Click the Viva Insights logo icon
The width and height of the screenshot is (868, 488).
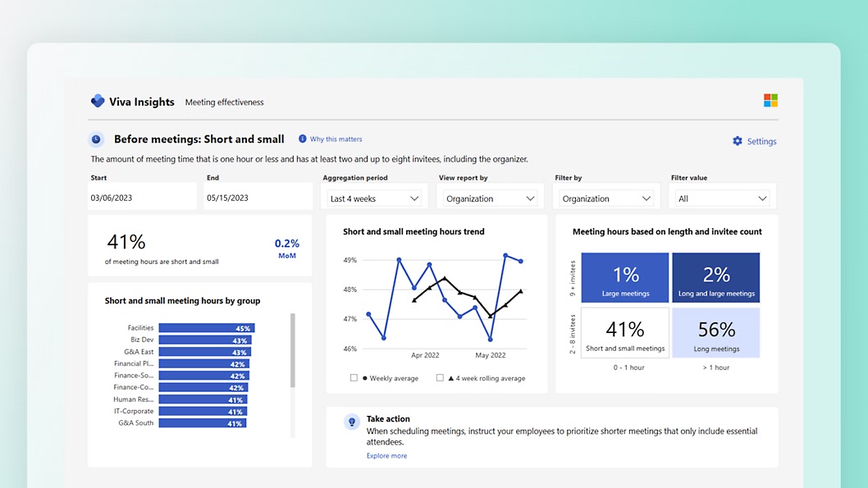pyautogui.click(x=98, y=102)
